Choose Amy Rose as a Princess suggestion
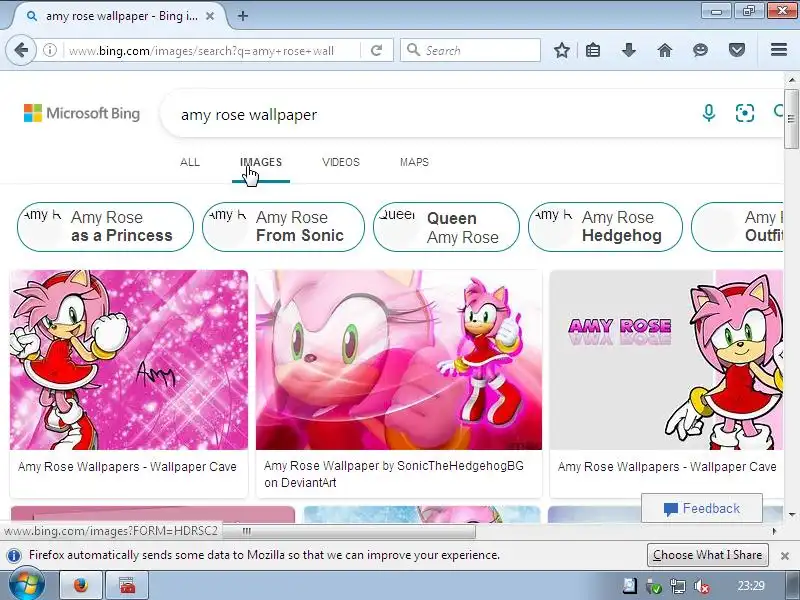 pos(106,227)
